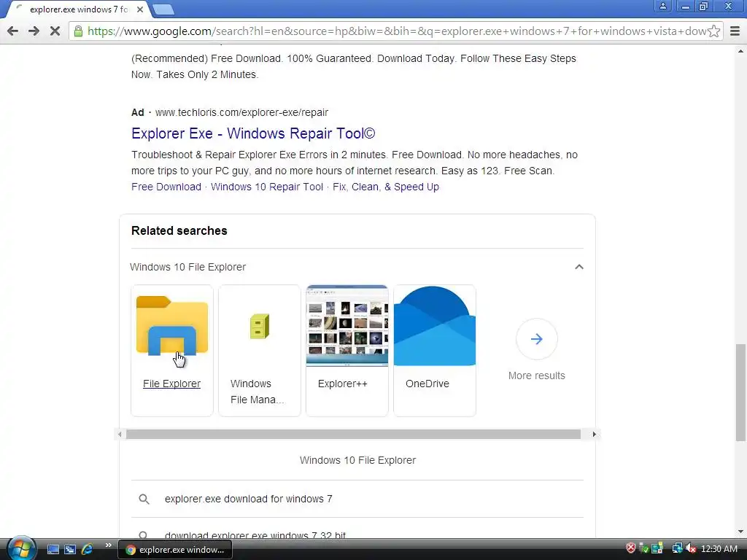Screen dimensions: 747x560
Task: Click the green padlock security icon
Action: tap(78, 31)
